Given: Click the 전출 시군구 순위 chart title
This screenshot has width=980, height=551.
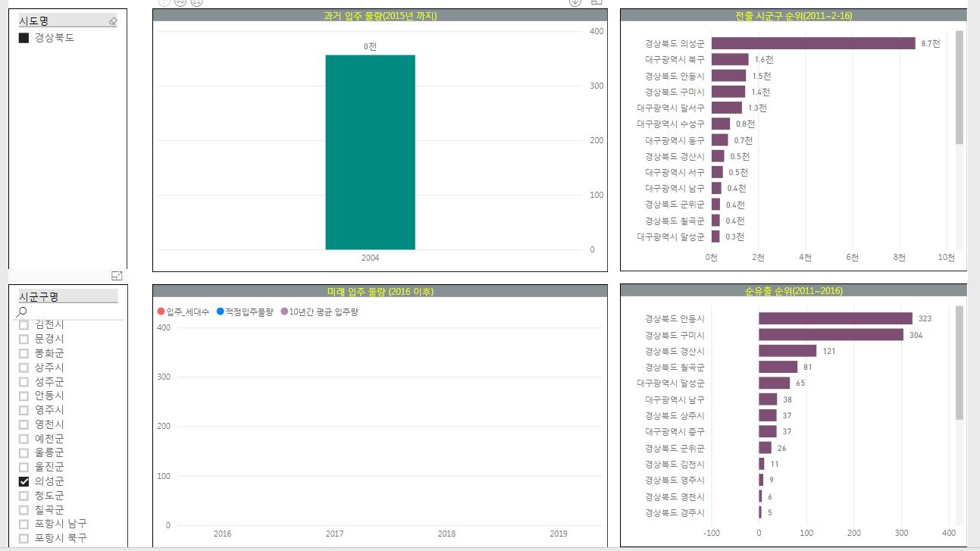Looking at the screenshot, I should [794, 15].
